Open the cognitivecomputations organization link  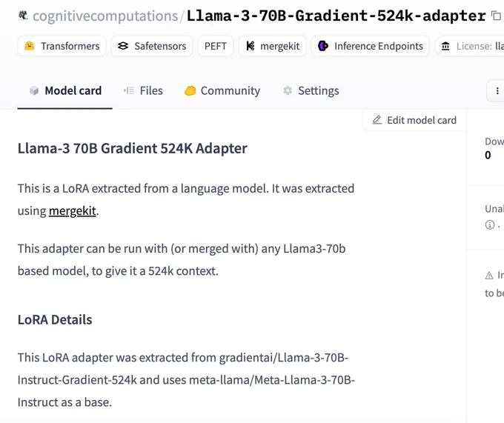pos(105,16)
